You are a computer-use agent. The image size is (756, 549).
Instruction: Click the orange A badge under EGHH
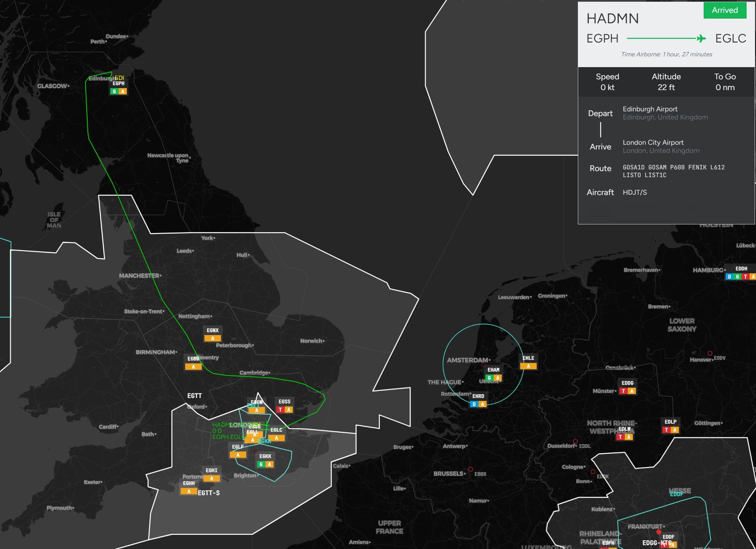[x=189, y=491]
